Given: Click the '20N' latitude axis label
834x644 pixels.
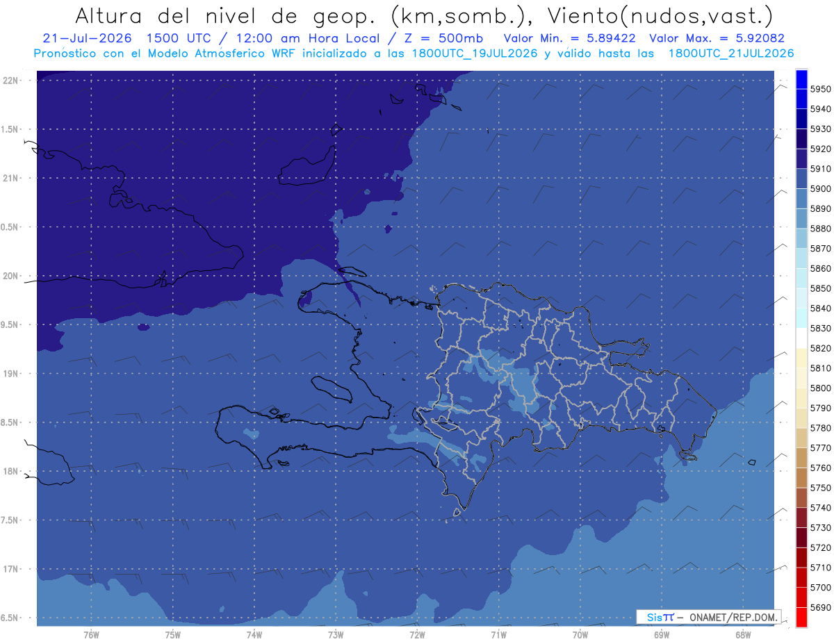Looking at the screenshot, I should tap(10, 276).
